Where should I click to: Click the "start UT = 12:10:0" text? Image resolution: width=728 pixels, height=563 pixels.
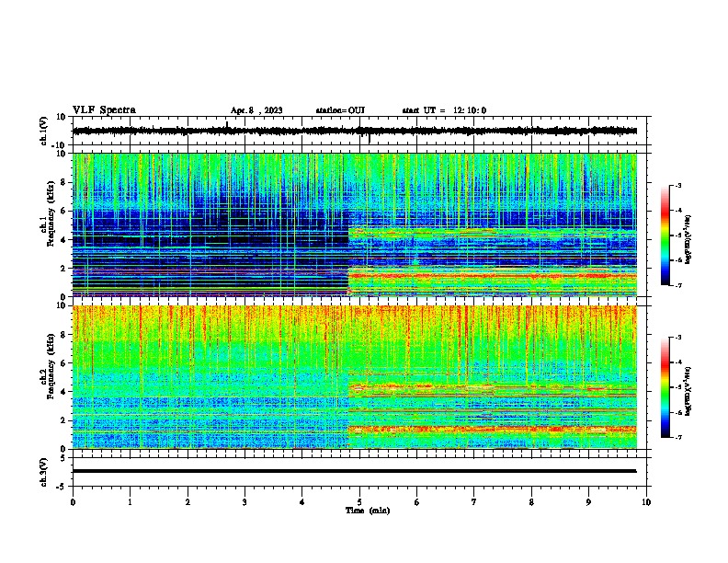444,110
